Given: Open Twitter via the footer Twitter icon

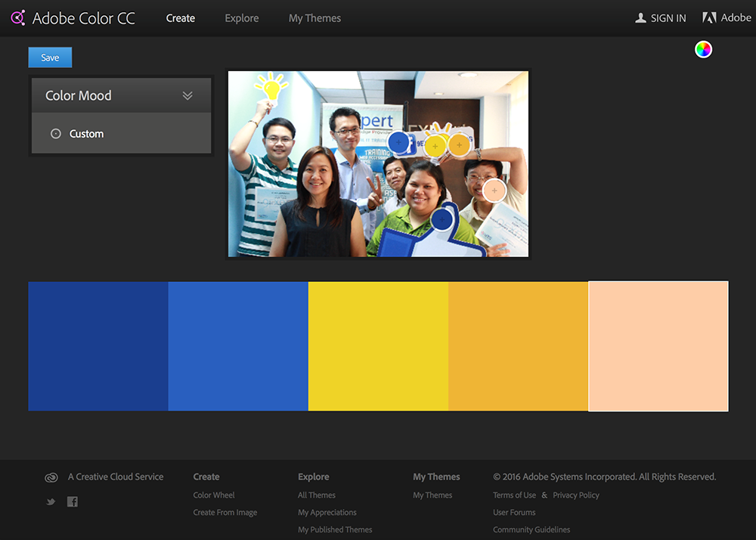Looking at the screenshot, I should (x=50, y=501).
